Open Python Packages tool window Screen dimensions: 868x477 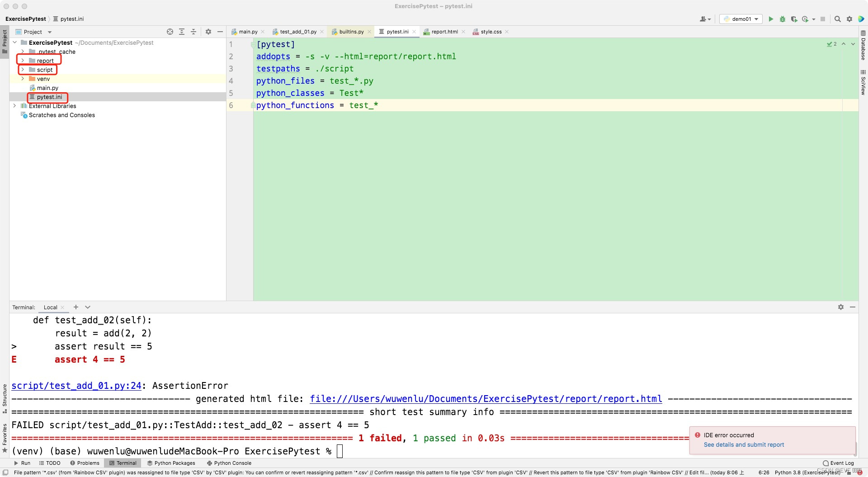(x=171, y=463)
